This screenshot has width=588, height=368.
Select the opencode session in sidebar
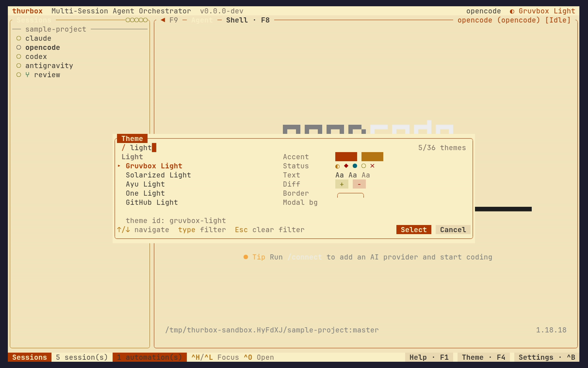pyautogui.click(x=43, y=47)
